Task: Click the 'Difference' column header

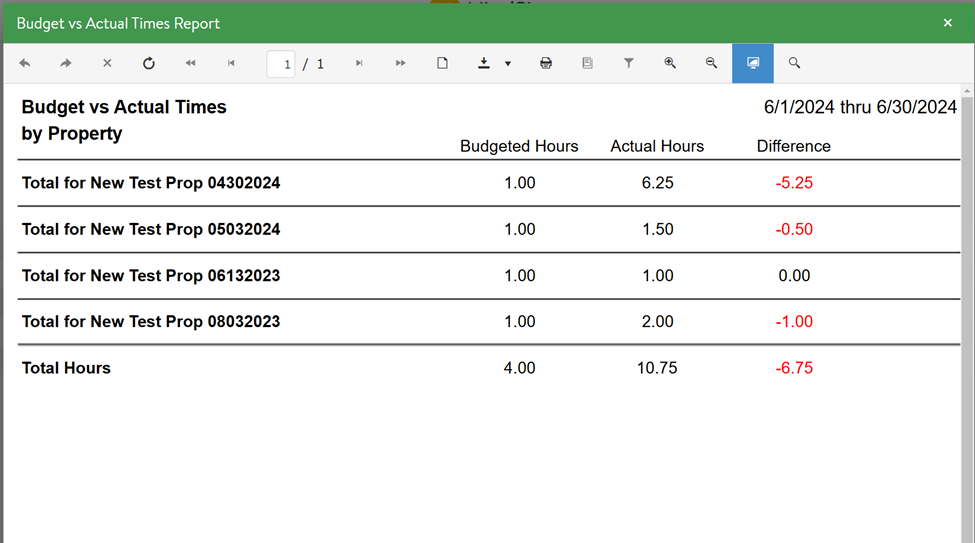Action: tap(793, 146)
